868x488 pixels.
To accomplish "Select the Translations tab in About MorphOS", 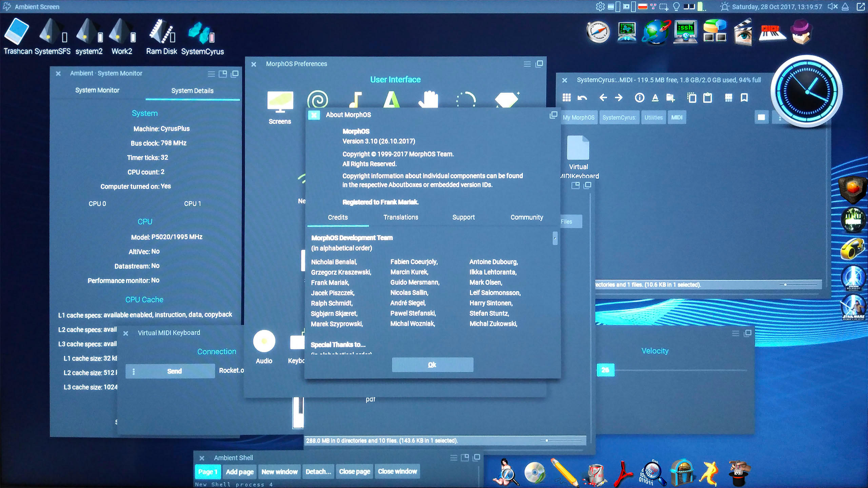I will [401, 217].
